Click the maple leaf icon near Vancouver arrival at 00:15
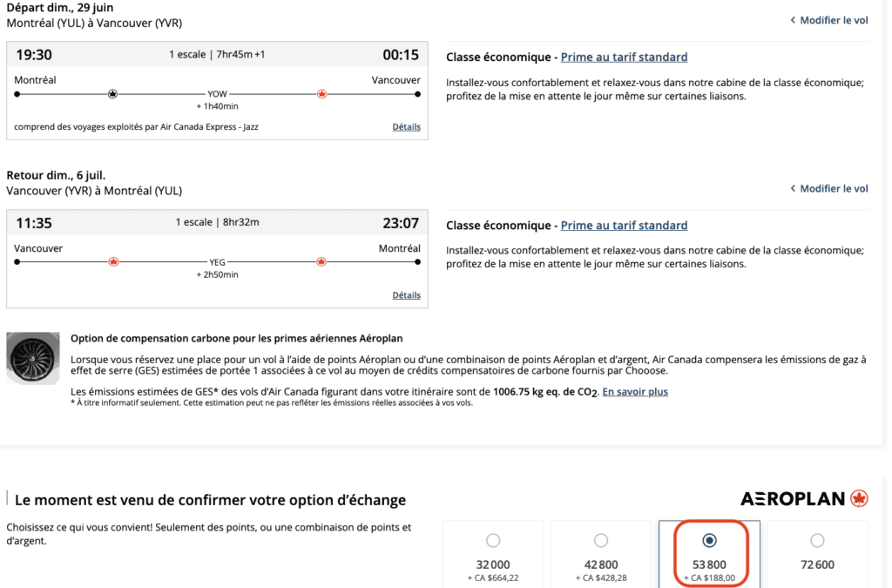The image size is (892, 588). [x=321, y=93]
